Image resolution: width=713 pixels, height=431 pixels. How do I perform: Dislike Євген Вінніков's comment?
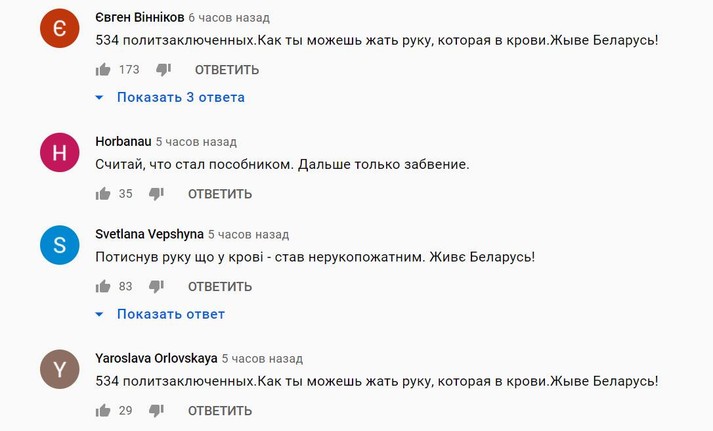163,70
